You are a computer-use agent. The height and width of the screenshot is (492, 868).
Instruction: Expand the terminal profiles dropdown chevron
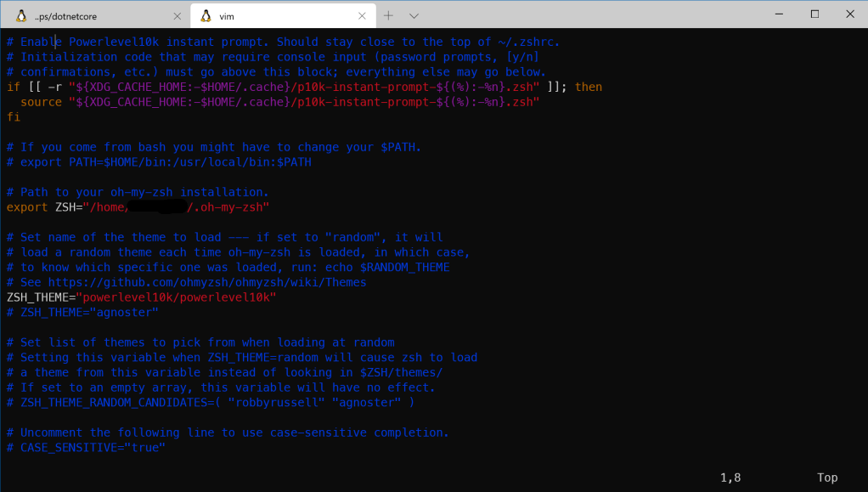(x=414, y=15)
